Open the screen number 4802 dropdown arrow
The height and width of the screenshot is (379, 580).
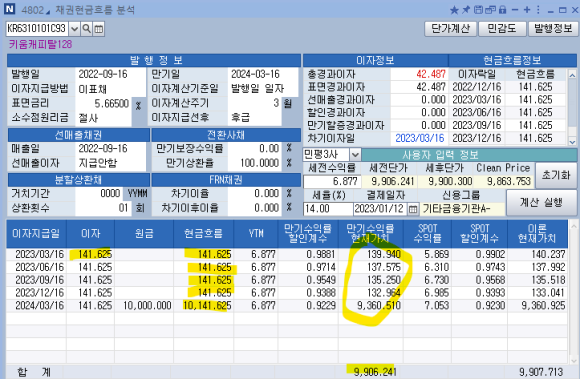[x=48, y=12]
